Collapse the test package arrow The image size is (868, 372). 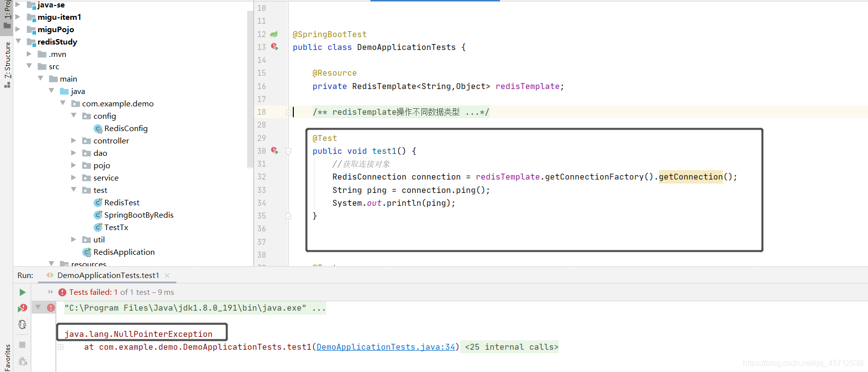[x=74, y=190]
